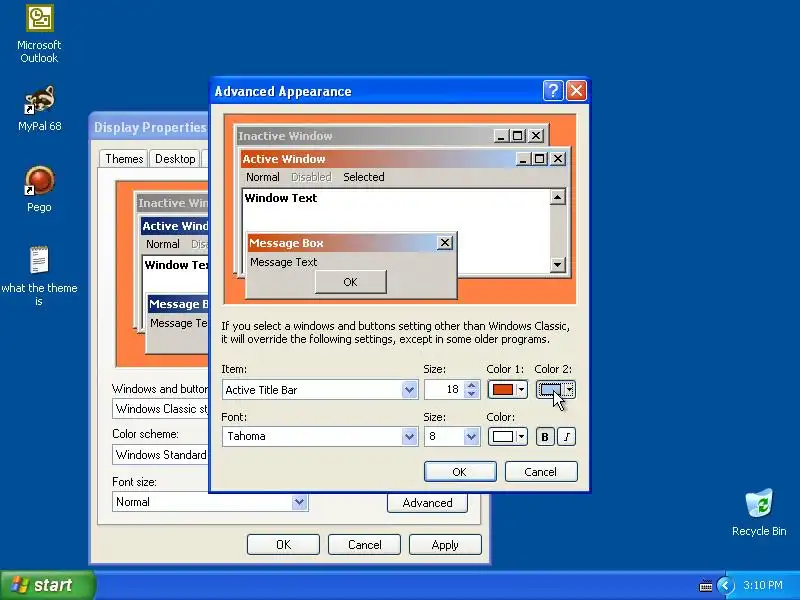Click the preview Message Box close X
Screen dimensions: 800x600
tap(445, 243)
